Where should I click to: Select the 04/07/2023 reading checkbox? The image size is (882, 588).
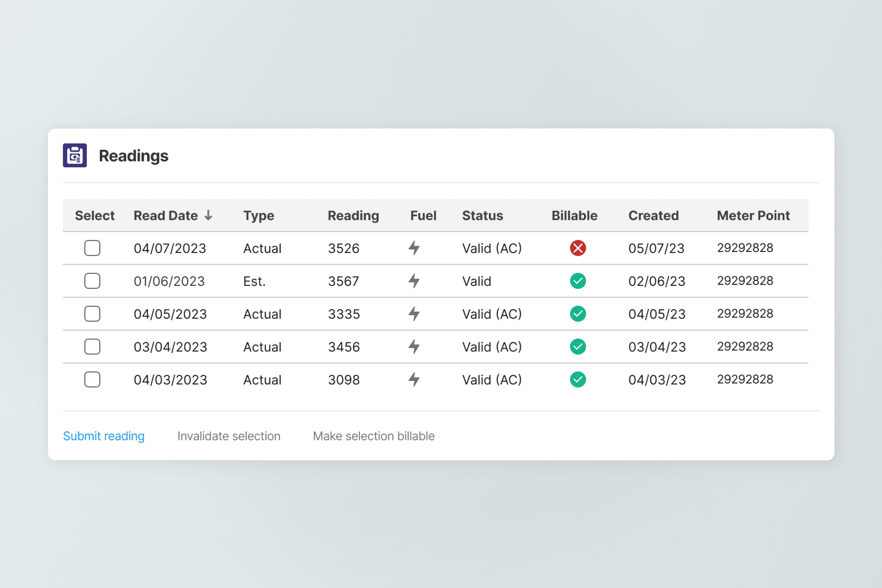coord(92,248)
